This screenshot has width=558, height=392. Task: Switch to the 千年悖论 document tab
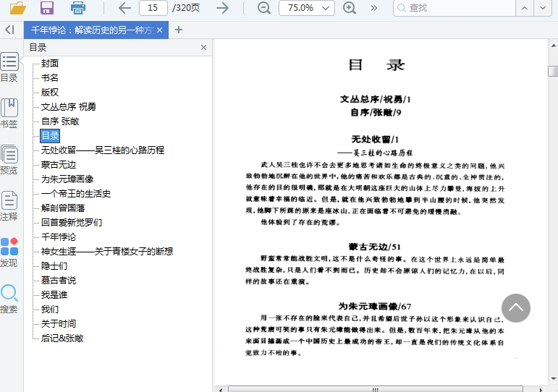click(90, 30)
